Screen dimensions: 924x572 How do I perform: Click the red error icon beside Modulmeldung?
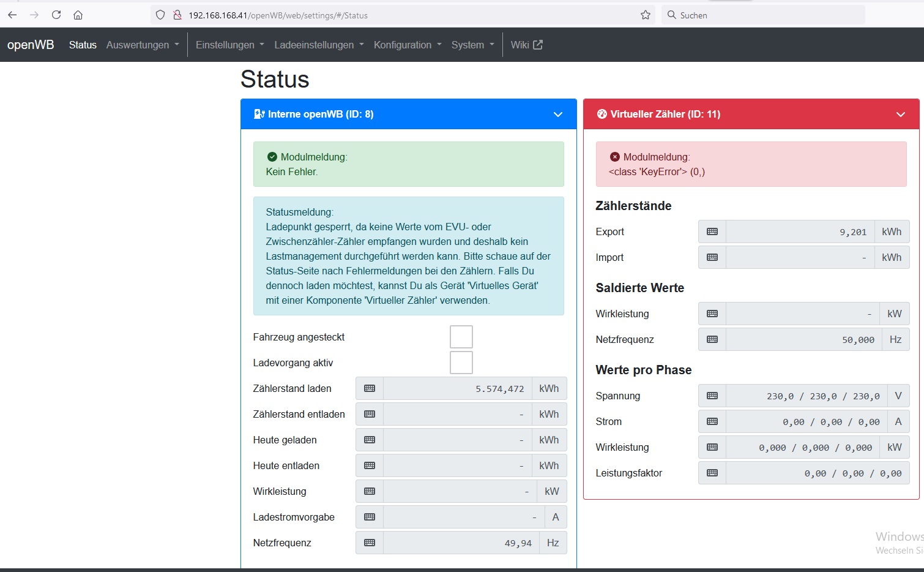click(615, 157)
